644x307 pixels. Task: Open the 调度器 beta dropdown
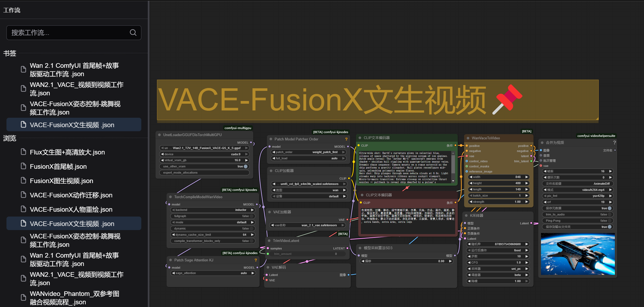[498, 275]
